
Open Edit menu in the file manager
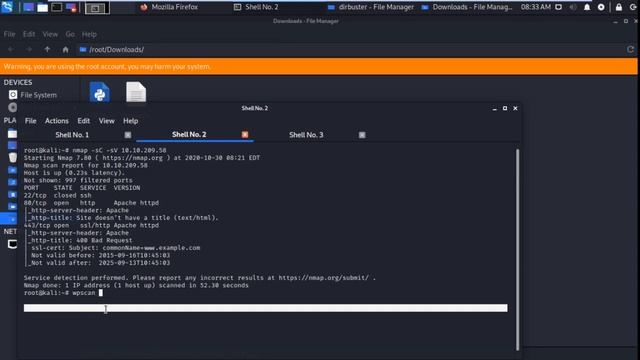[29, 34]
